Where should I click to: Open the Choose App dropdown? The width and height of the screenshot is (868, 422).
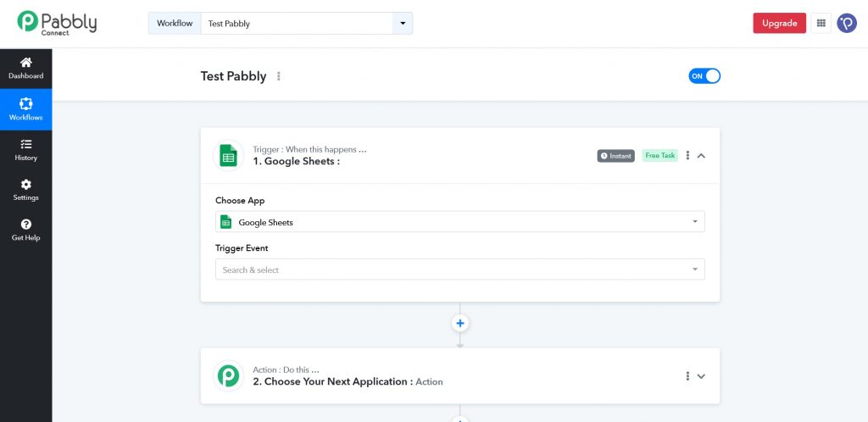(x=459, y=222)
